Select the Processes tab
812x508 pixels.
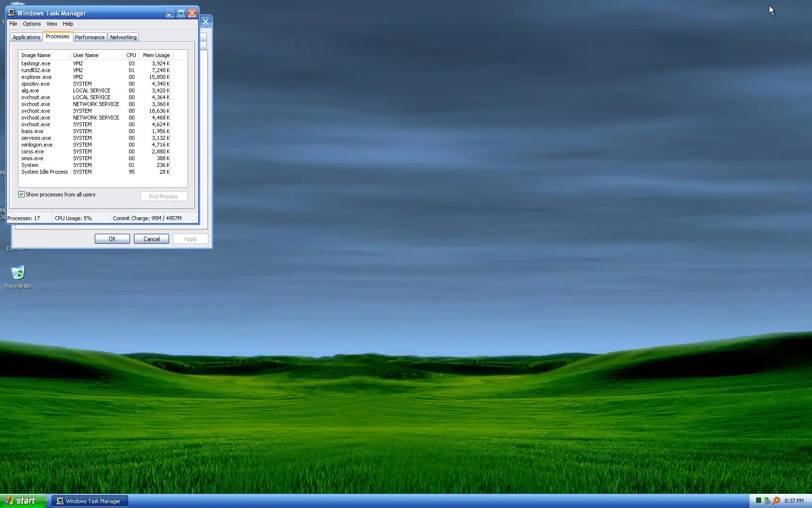coord(58,36)
